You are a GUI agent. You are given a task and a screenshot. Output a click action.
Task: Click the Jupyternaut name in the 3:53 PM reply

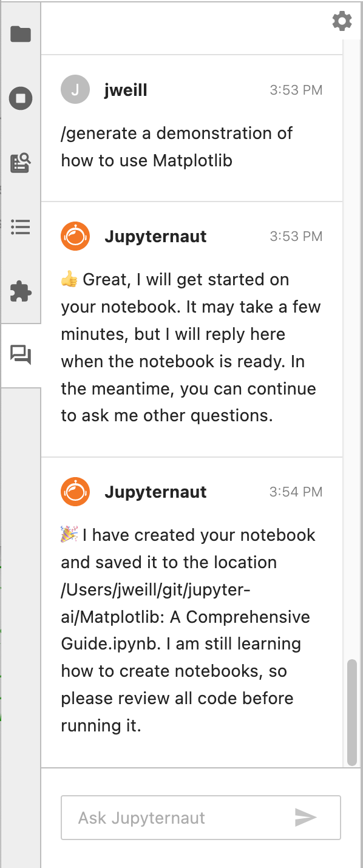click(x=155, y=237)
